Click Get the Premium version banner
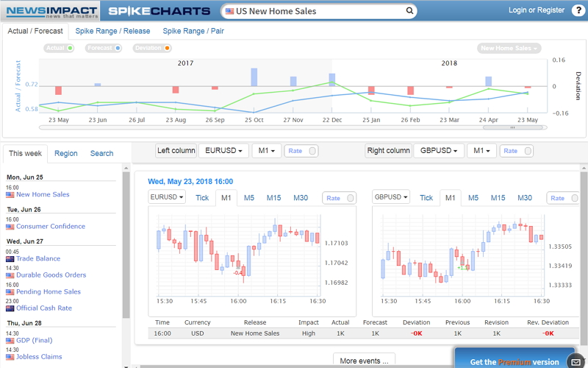The image size is (588, 368). click(514, 358)
